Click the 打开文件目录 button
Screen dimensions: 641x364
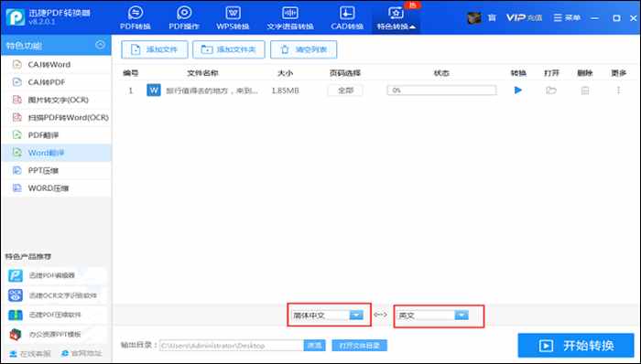pyautogui.click(x=359, y=345)
